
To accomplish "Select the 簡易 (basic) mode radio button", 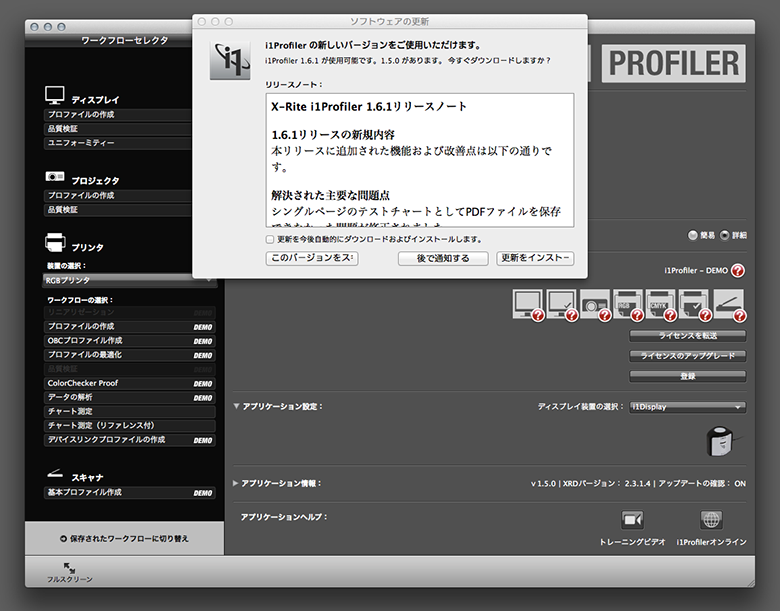I will click(691, 235).
